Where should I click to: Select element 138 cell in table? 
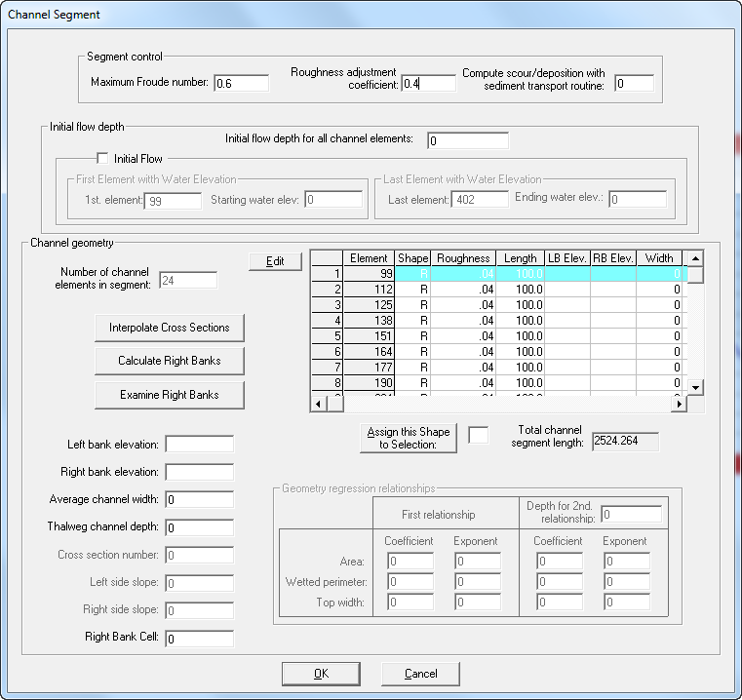point(371,319)
